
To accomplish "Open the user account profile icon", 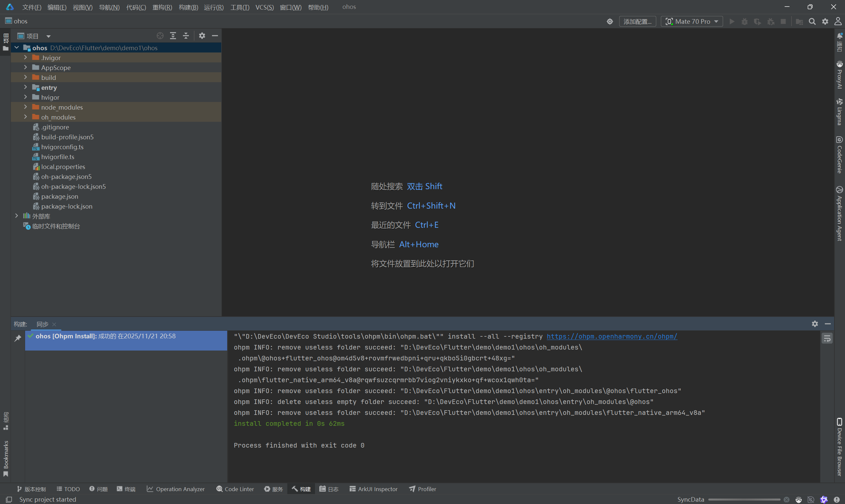I will [x=838, y=21].
